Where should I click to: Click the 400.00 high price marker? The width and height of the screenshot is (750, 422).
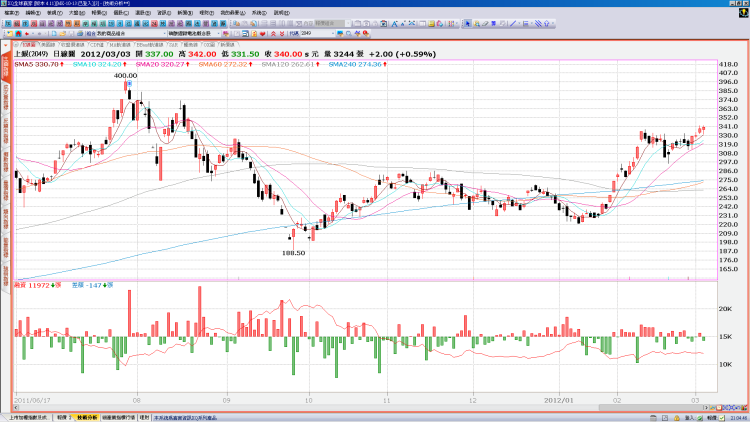click(126, 75)
